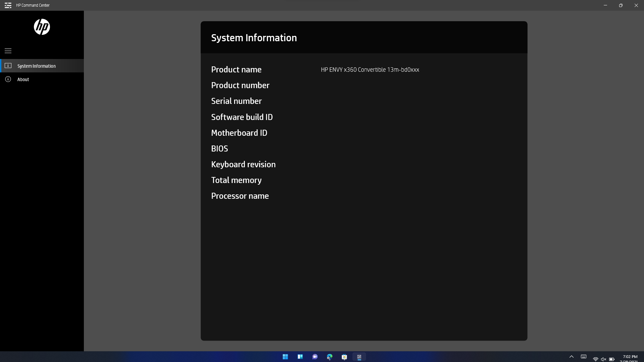The width and height of the screenshot is (644, 362).
Task: View battery status in the system tray
Action: pyautogui.click(x=611, y=359)
